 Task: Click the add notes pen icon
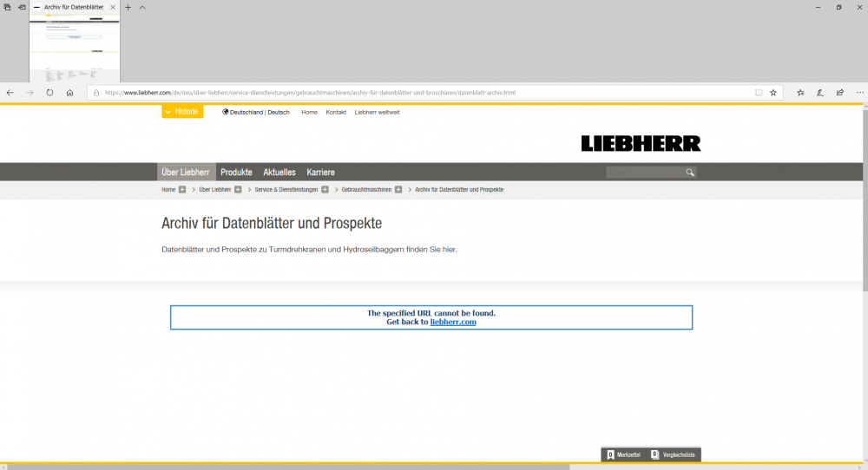click(820, 93)
